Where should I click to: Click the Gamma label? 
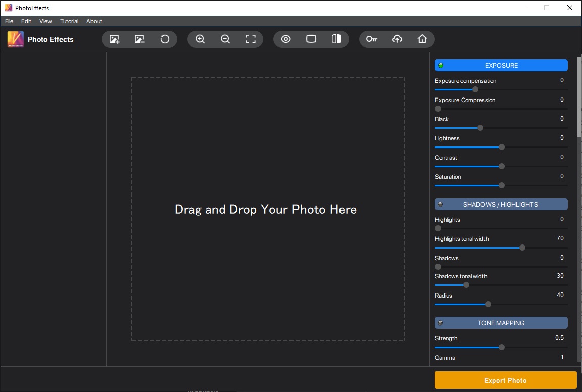(x=445, y=358)
